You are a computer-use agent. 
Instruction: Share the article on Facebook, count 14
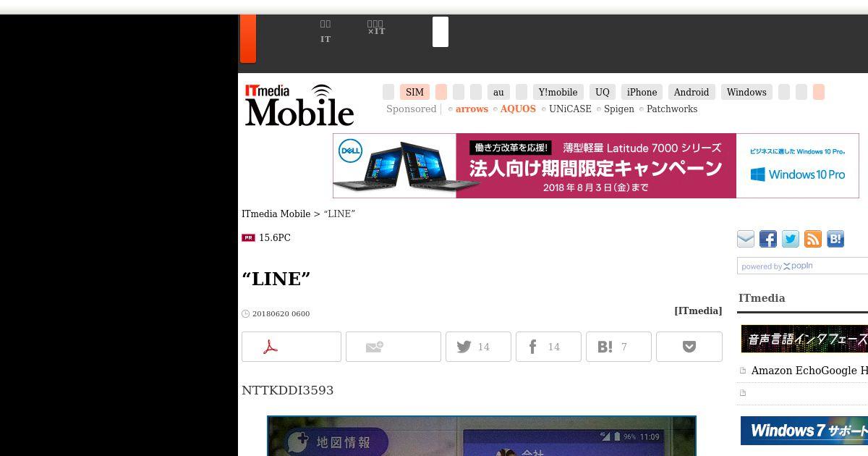548,347
